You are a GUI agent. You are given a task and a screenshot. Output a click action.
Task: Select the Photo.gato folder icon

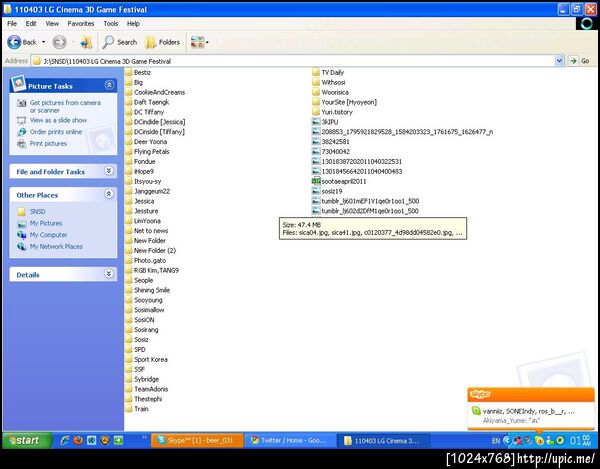(128, 261)
